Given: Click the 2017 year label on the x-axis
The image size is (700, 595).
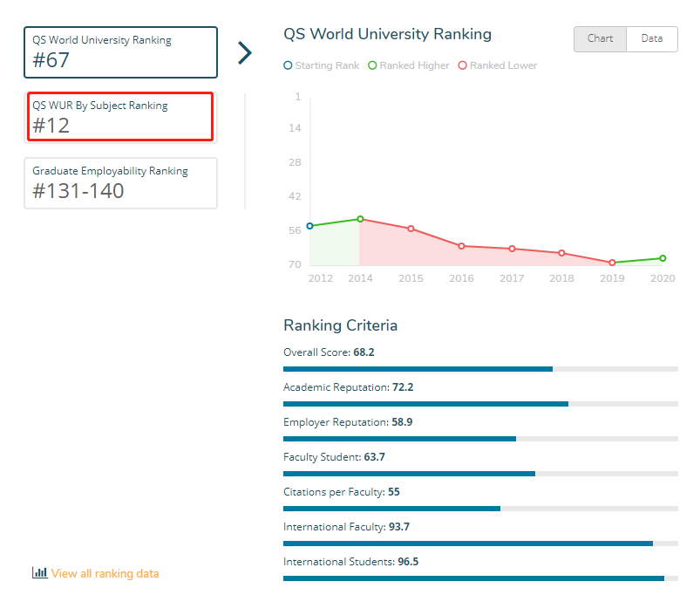Looking at the screenshot, I should pos(512,278).
